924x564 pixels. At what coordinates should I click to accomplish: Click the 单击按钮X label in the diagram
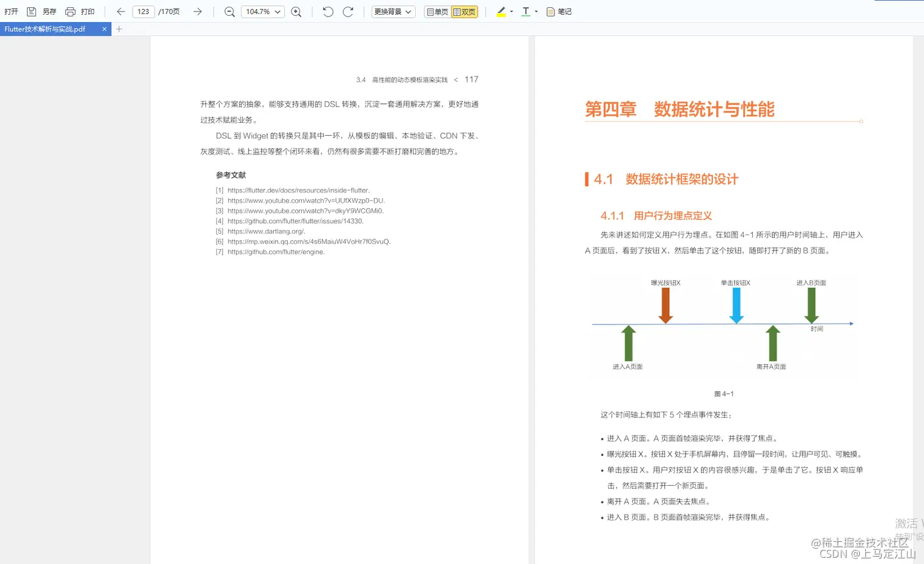click(x=736, y=283)
